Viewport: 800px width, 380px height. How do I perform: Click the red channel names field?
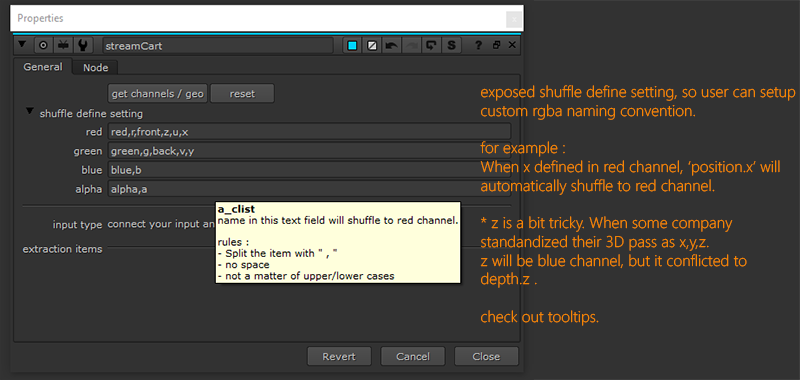[x=309, y=132]
